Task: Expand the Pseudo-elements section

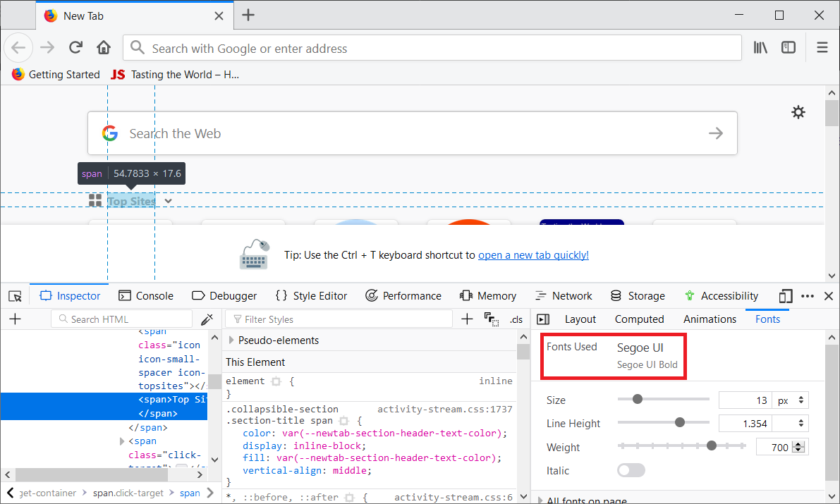Action: [231, 340]
